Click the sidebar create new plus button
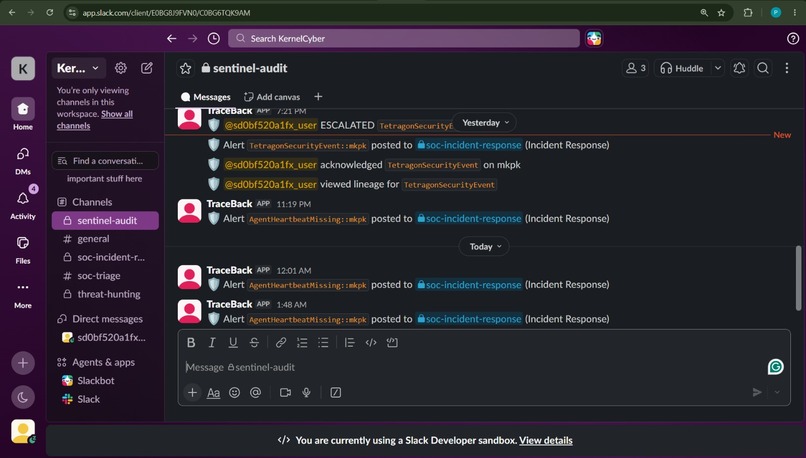 click(23, 363)
